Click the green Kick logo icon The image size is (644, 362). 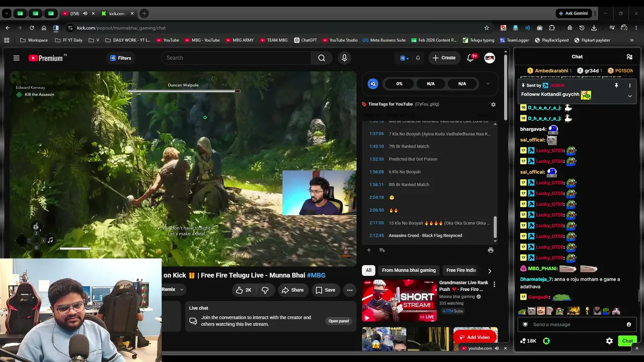(x=546, y=341)
